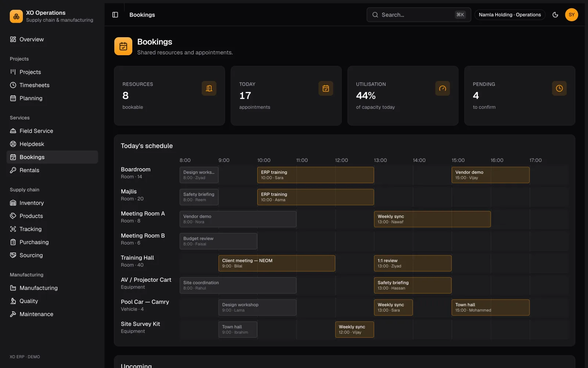588x368 pixels.
Task: Toggle dark mode moon icon
Action: coord(555,15)
